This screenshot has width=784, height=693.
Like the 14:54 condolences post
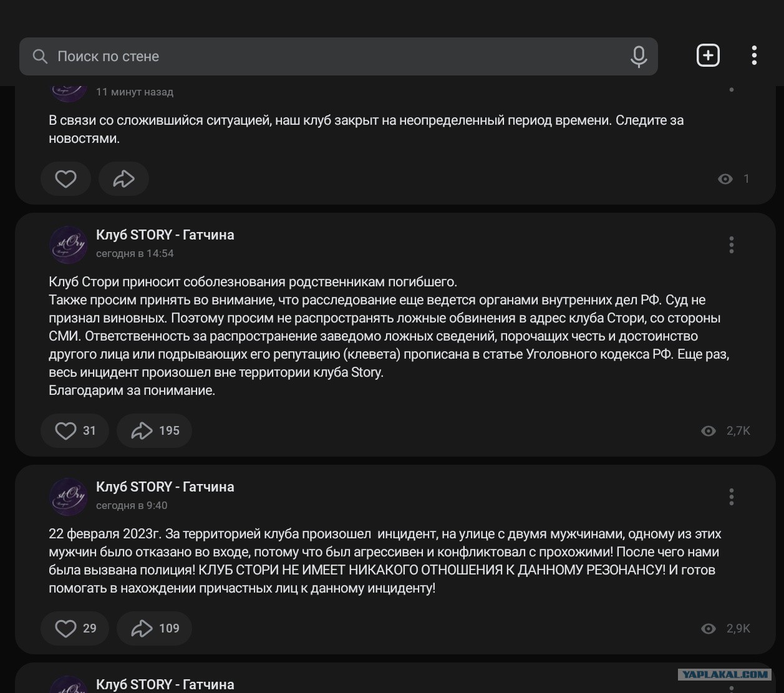(x=75, y=430)
